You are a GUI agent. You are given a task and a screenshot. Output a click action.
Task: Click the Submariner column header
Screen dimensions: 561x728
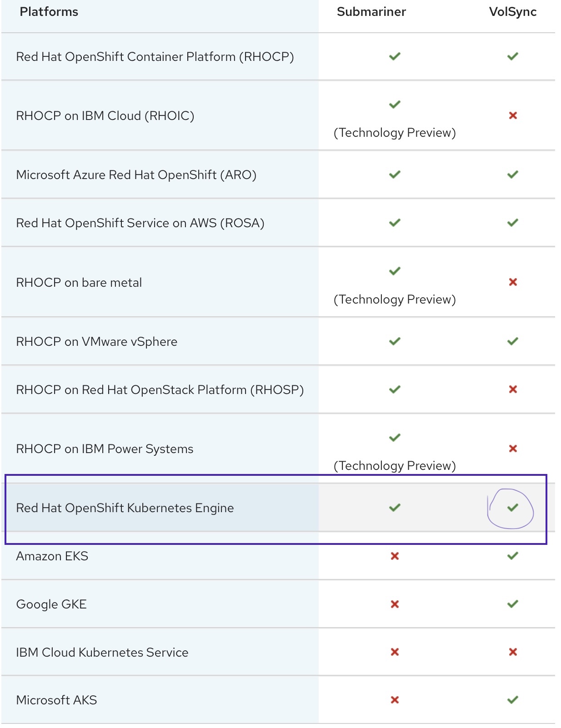coord(371,12)
